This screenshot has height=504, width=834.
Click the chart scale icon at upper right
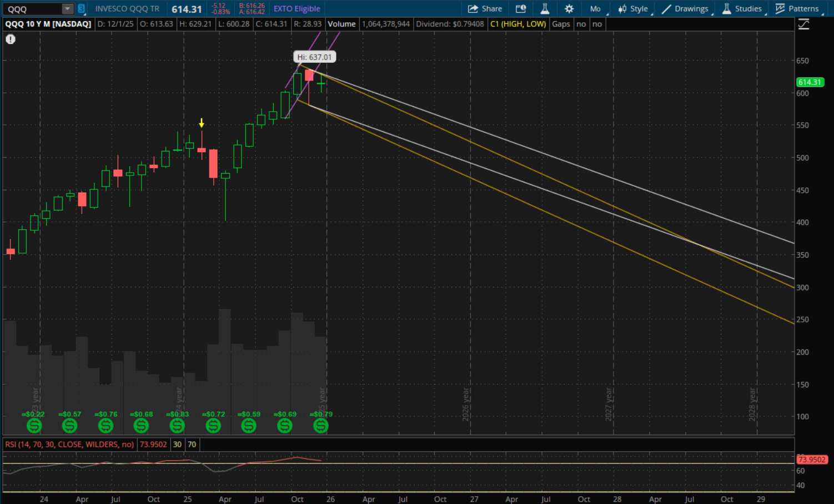(x=803, y=24)
